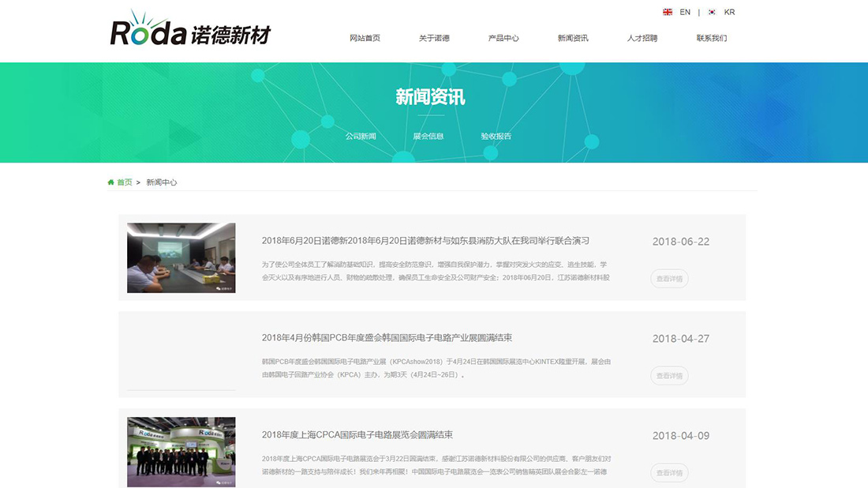Screen dimensions: 868x488
Task: Click the KR Korean flag icon
Action: tap(712, 12)
